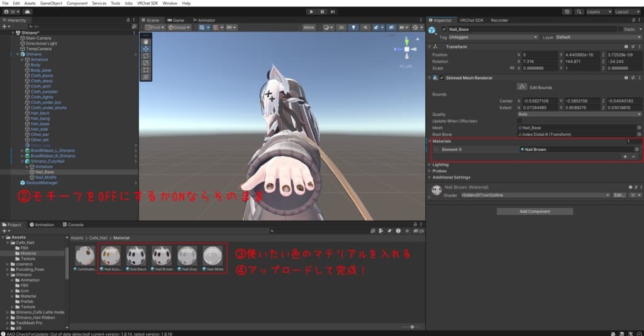Click the Transform help question icon
The width and height of the screenshot is (644, 336).
tap(626, 46)
